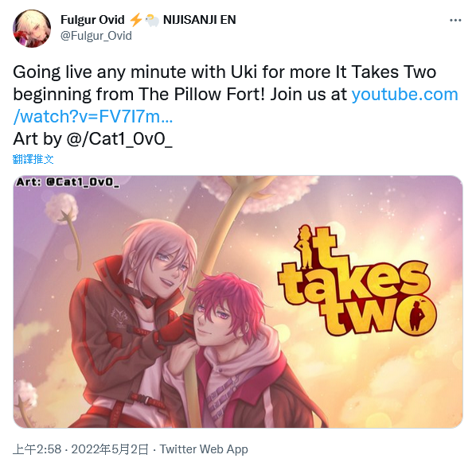
Task: Click the /watch?v=FV7I7m… link portion
Action: click(93, 116)
